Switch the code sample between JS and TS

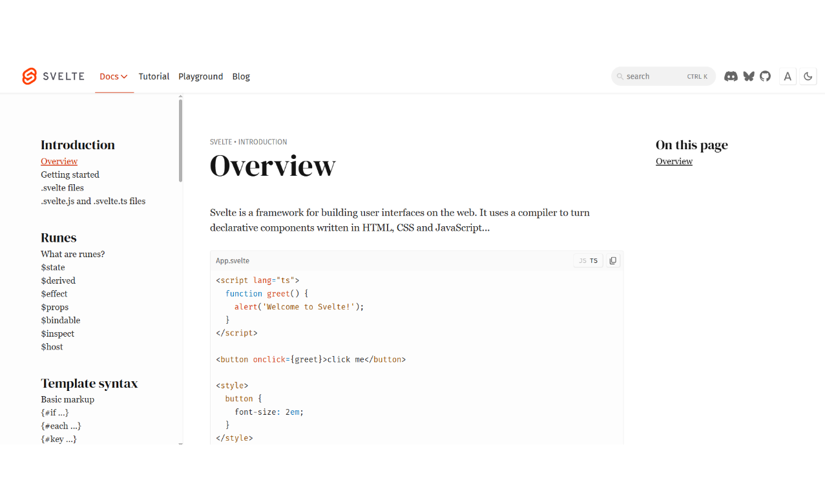[x=588, y=260]
